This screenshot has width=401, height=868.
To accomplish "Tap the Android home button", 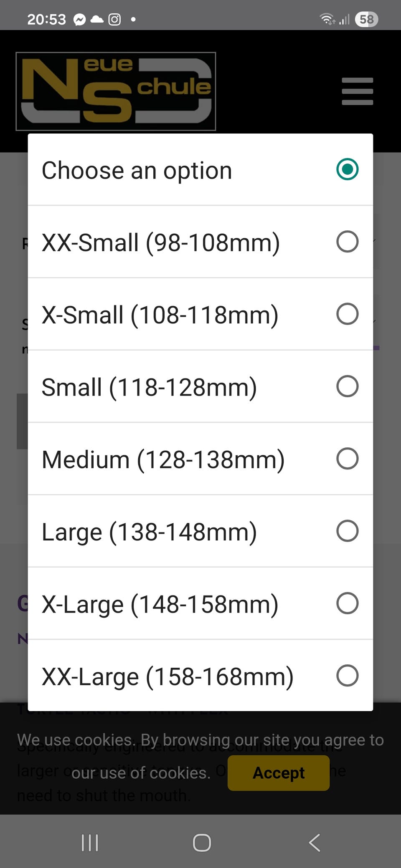I will [202, 843].
